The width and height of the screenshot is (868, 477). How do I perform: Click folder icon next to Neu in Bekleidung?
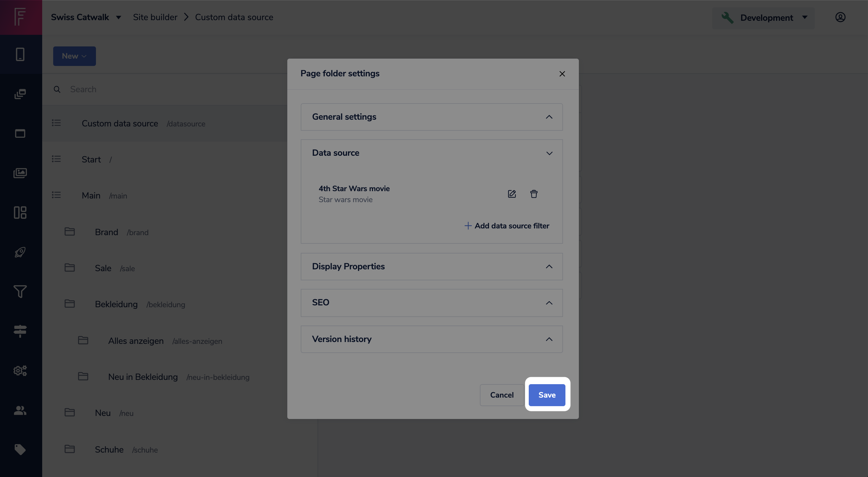[83, 376]
